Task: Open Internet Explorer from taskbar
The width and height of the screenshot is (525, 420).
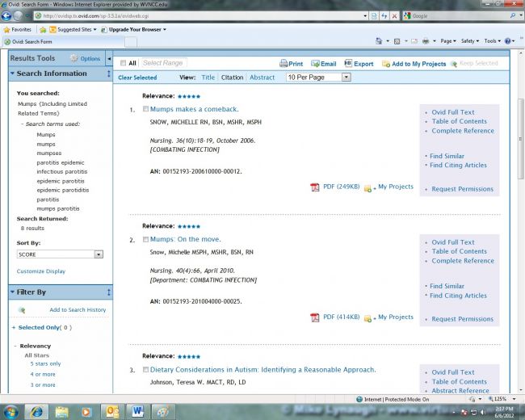Action: (x=37, y=412)
